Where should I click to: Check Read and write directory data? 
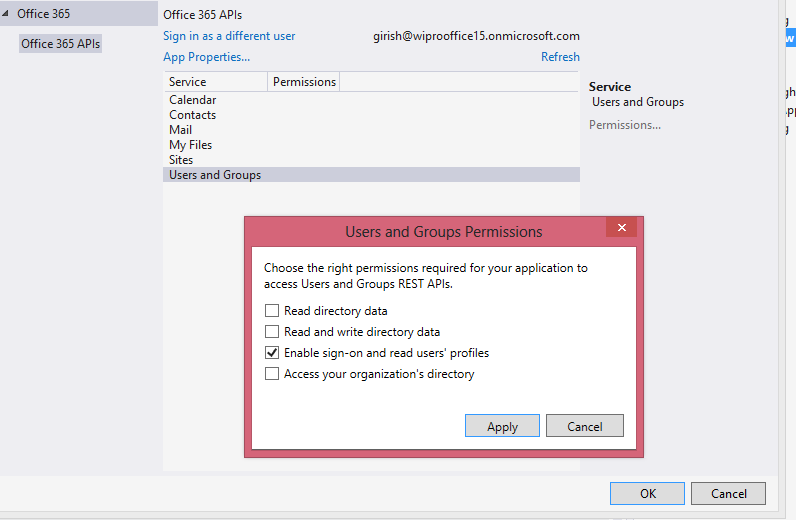tap(272, 332)
